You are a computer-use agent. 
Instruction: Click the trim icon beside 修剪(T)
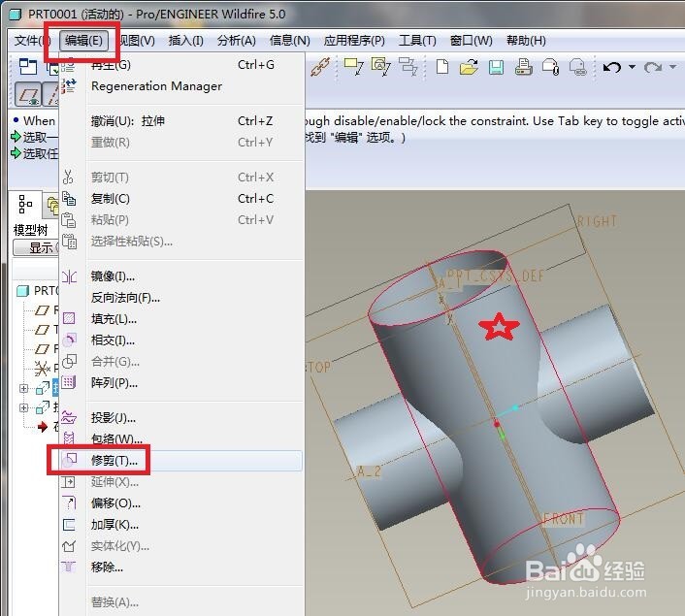tap(70, 460)
